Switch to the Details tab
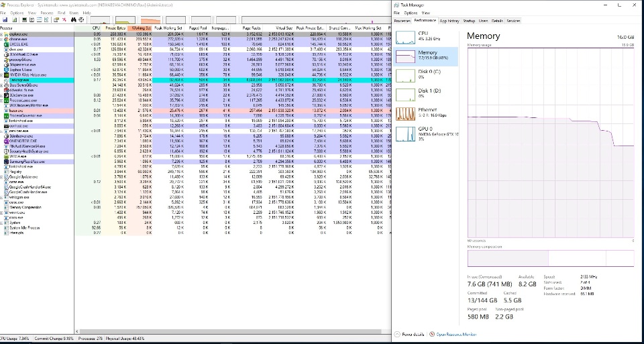Viewport: 644px width, 344px height. (x=497, y=21)
